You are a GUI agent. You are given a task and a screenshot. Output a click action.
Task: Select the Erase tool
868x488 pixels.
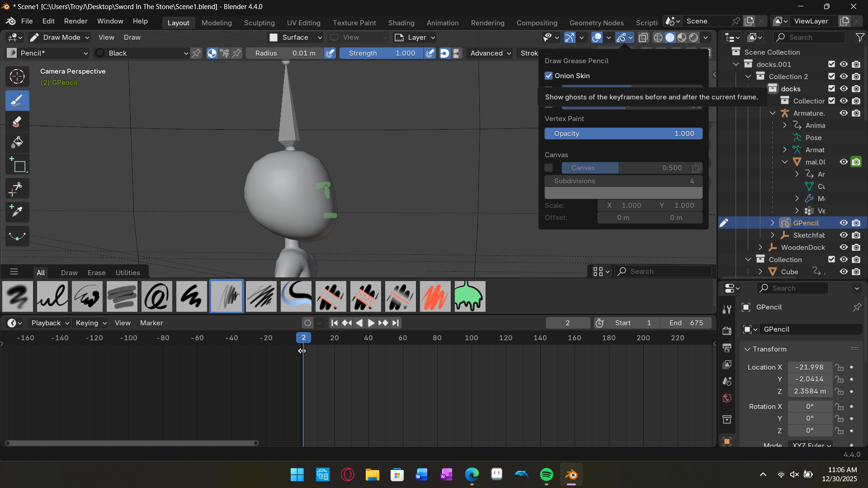(x=17, y=122)
